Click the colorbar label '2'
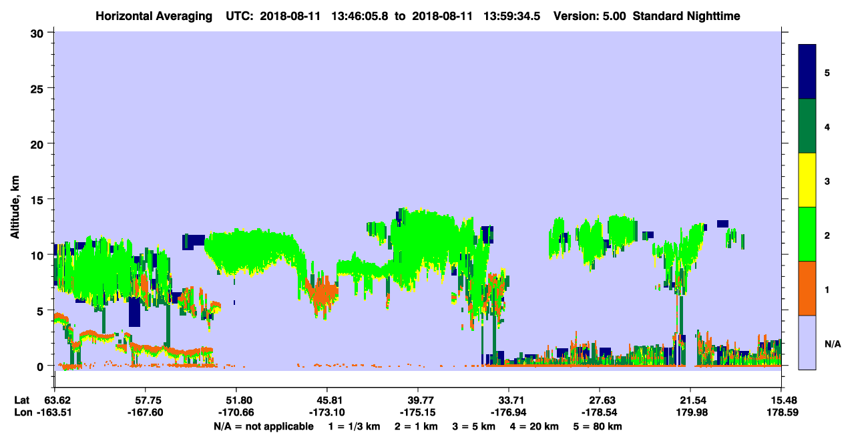The image size is (868, 445). (827, 234)
